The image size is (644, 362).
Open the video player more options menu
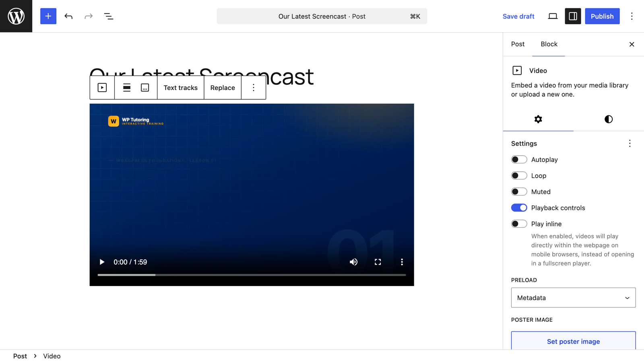[x=402, y=262]
